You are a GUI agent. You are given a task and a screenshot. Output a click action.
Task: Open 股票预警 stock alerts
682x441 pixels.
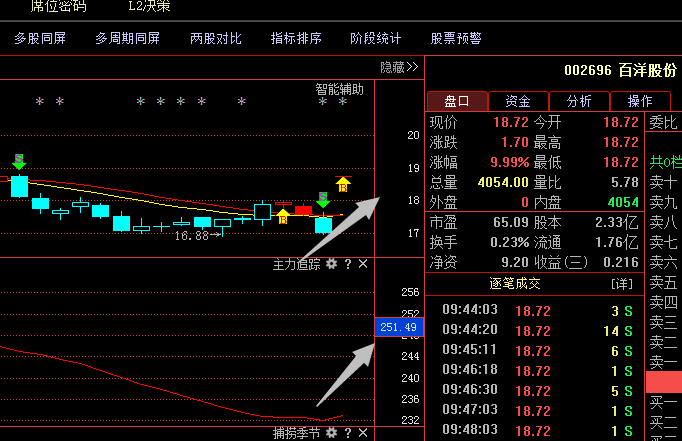[x=456, y=38]
